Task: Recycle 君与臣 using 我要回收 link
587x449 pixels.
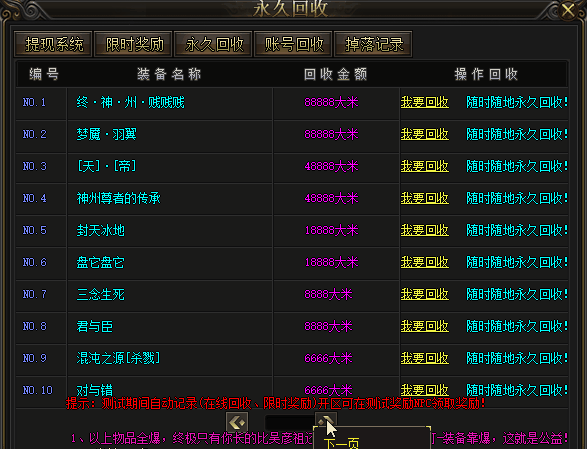Action: pos(425,326)
